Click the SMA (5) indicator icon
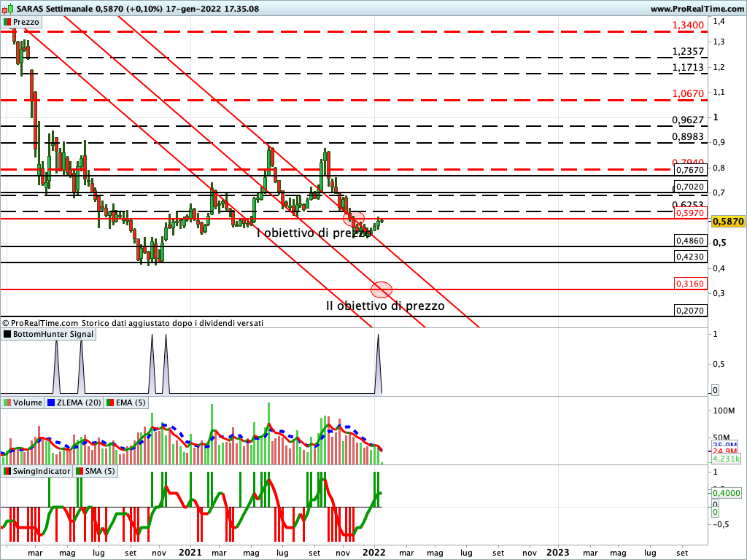This screenshot has width=747, height=560. tap(80, 471)
